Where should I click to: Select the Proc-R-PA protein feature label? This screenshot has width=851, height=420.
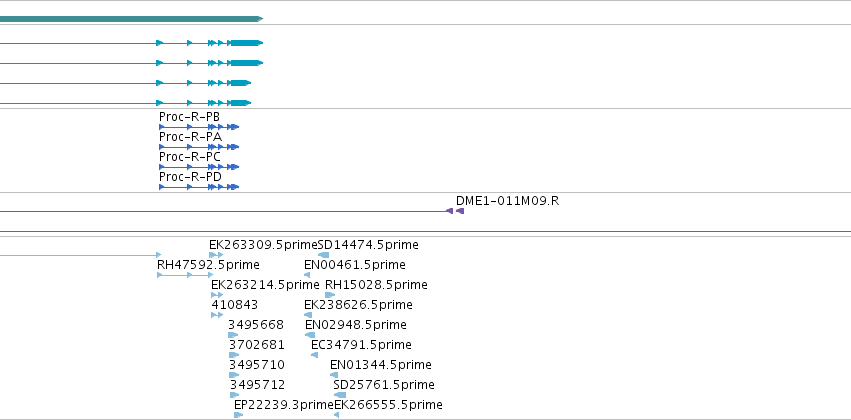tap(190, 137)
